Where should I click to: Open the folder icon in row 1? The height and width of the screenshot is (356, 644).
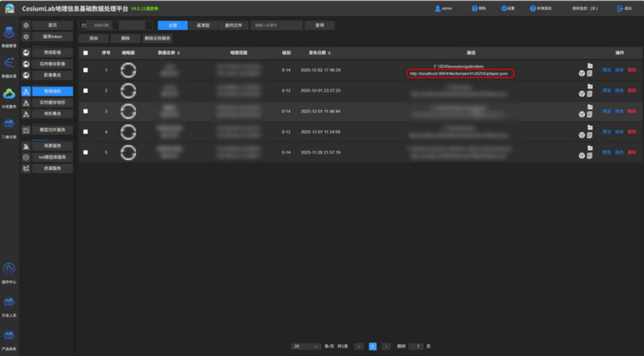pos(590,66)
